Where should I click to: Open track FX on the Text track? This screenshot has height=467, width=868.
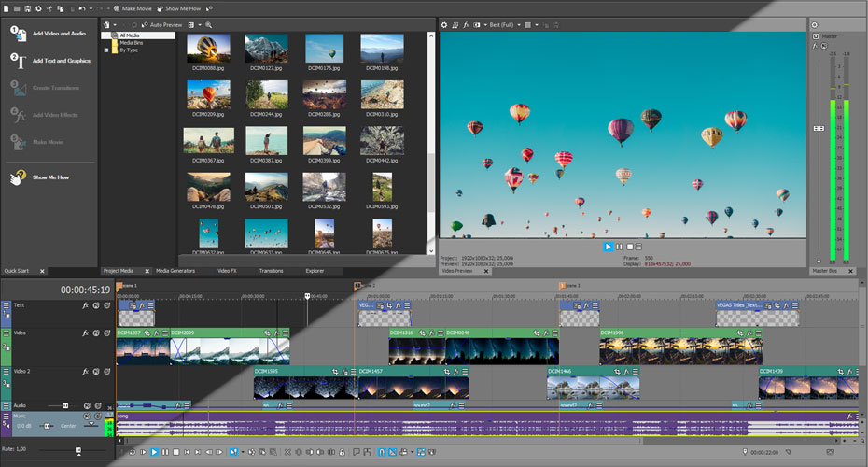tap(85, 305)
